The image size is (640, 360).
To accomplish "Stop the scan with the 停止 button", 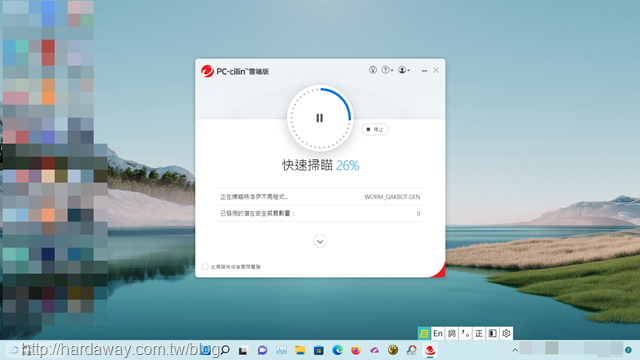I will pyautogui.click(x=375, y=129).
